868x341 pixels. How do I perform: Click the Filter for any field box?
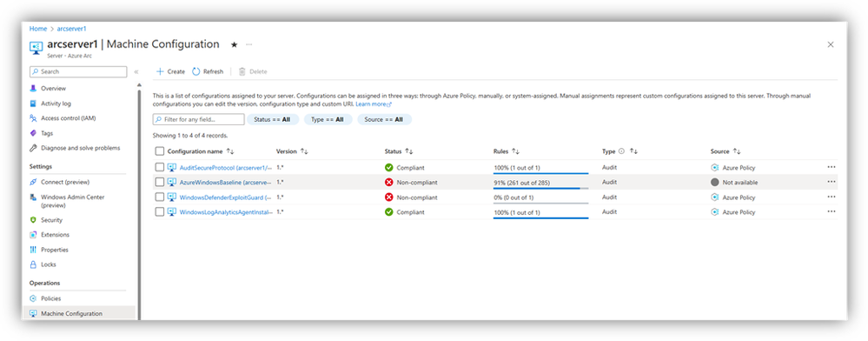click(198, 119)
